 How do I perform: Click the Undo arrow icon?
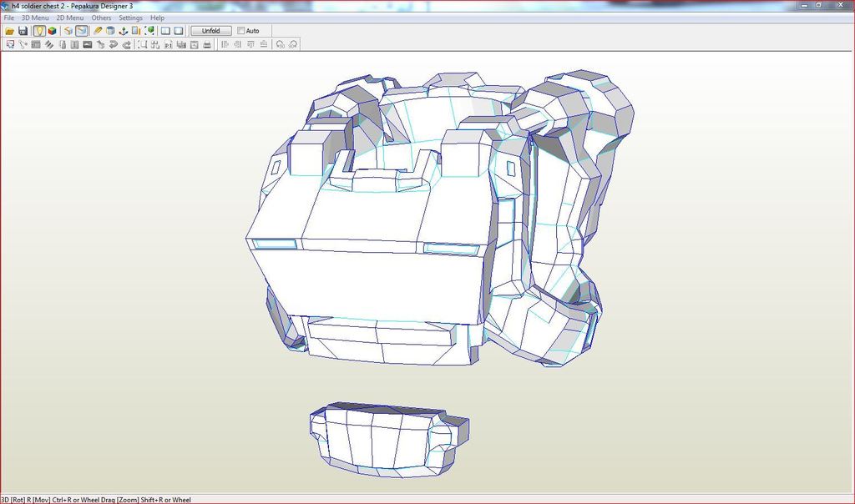pyautogui.click(x=114, y=45)
